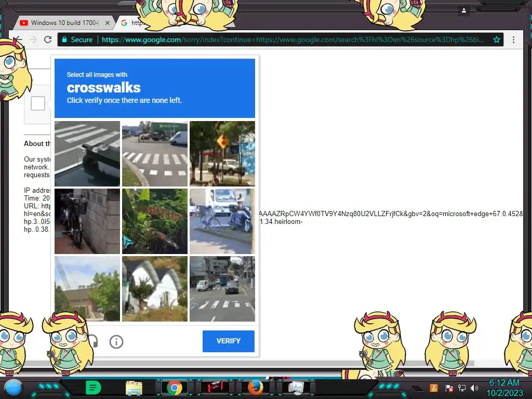Viewport: 532px width, 399px height.
Task: Bookmark this page with the star icon
Action: 496,39
